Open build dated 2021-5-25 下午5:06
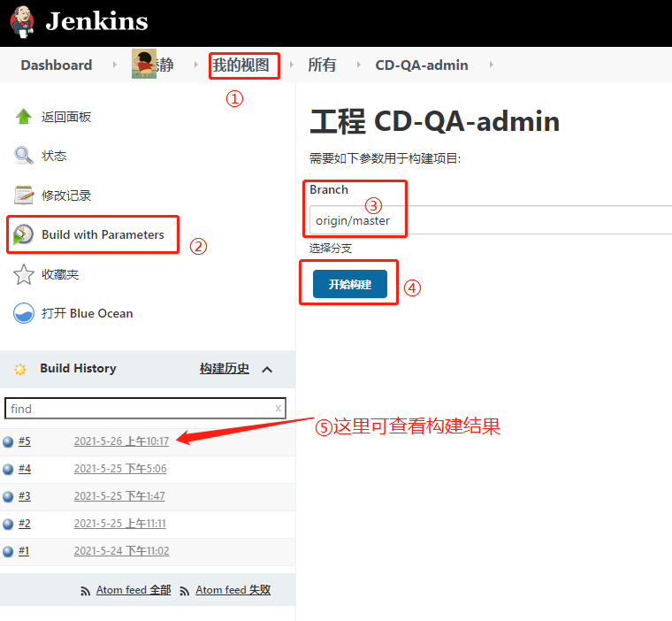This screenshot has width=672, height=621. coord(120,469)
